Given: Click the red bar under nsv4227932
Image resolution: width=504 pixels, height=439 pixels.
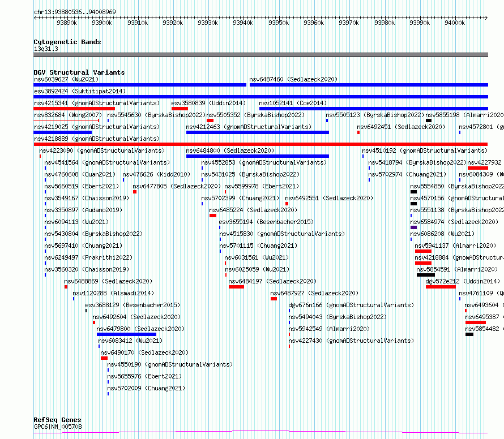Looking at the screenshot, I should click(477, 168).
